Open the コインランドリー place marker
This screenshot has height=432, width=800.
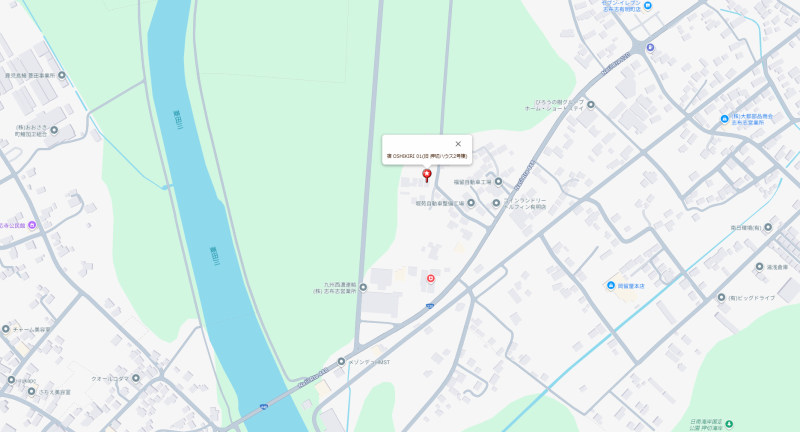(496, 203)
